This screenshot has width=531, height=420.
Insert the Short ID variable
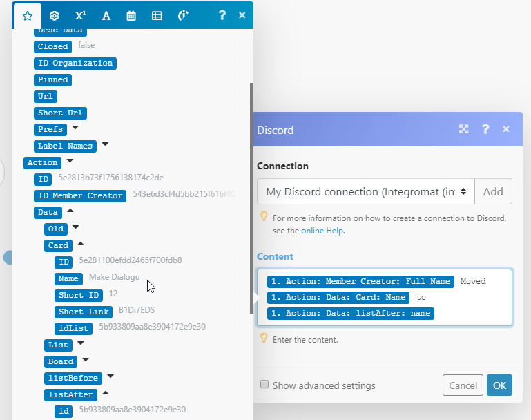pyautogui.click(x=79, y=296)
